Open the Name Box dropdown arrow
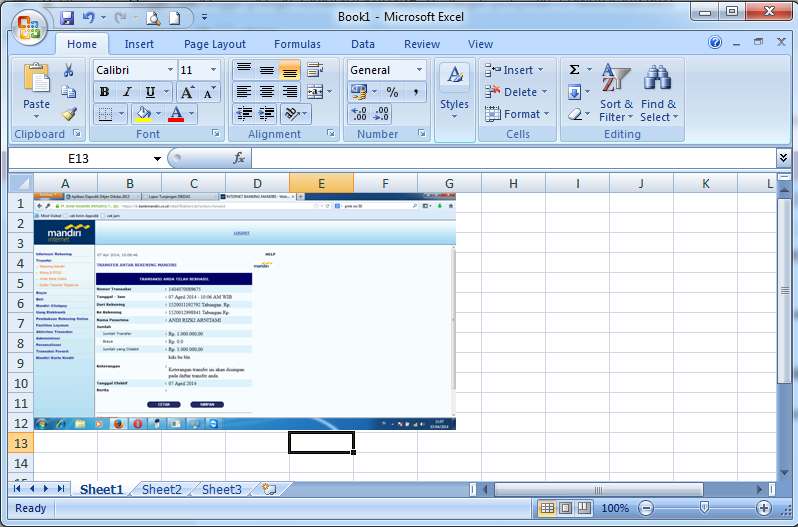Image resolution: width=798 pixels, height=527 pixels. pos(157,159)
